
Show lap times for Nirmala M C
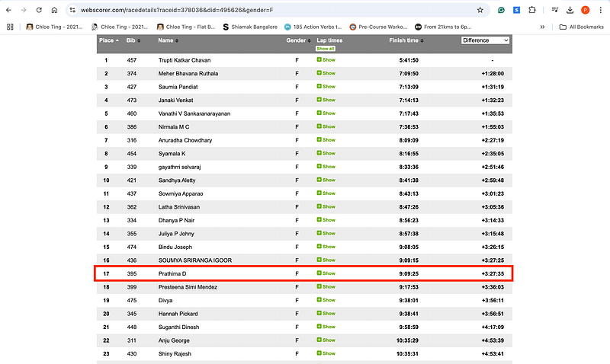[326, 126]
